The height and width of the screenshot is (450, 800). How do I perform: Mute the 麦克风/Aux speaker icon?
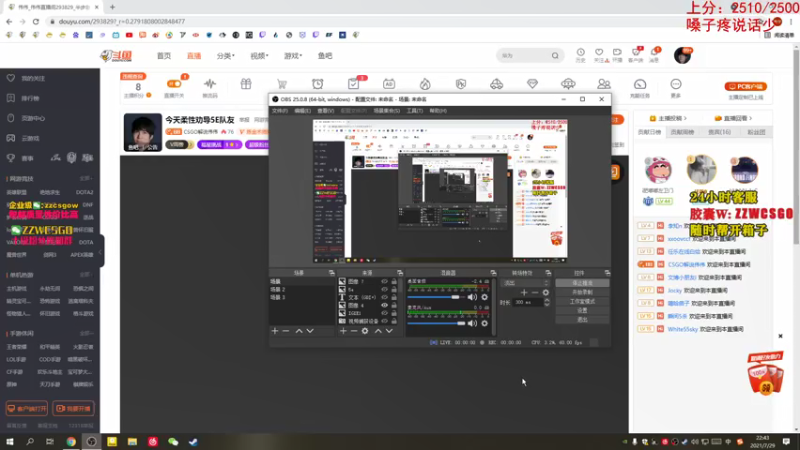[x=472, y=323]
